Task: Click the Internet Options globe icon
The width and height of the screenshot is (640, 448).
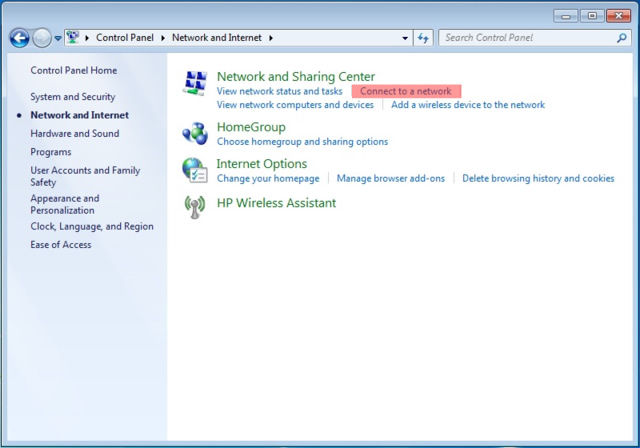Action: (195, 171)
